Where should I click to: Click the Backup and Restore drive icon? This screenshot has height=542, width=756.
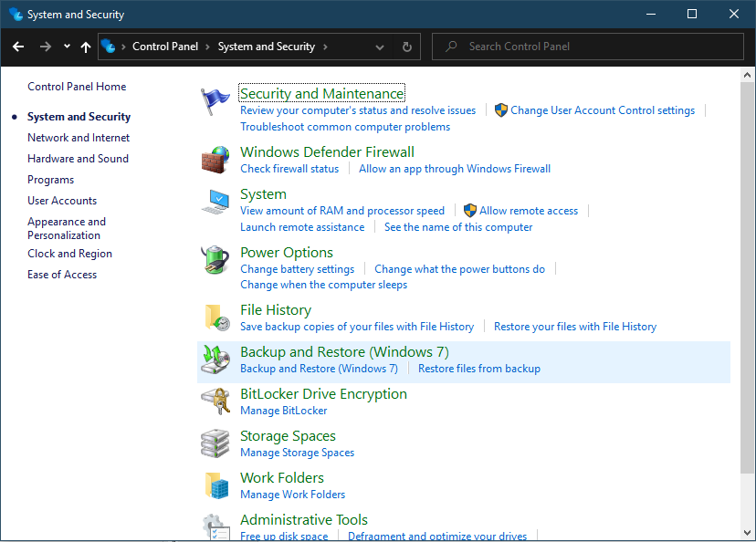click(x=215, y=360)
